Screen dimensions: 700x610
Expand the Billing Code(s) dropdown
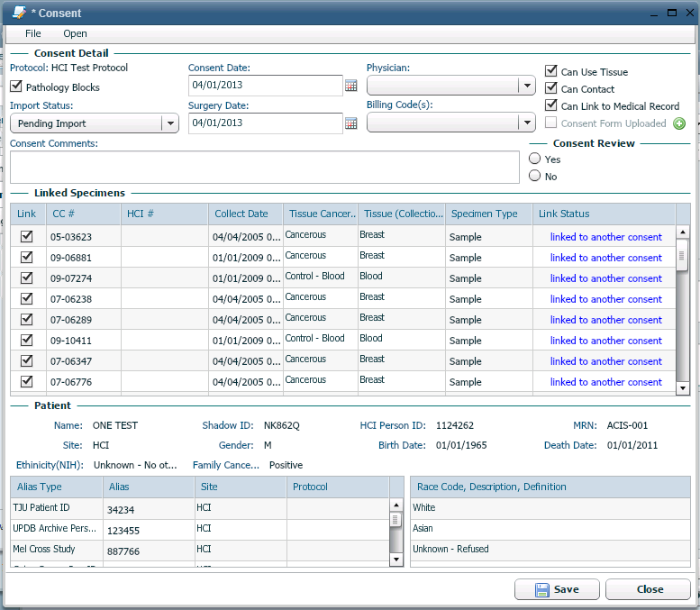click(527, 123)
